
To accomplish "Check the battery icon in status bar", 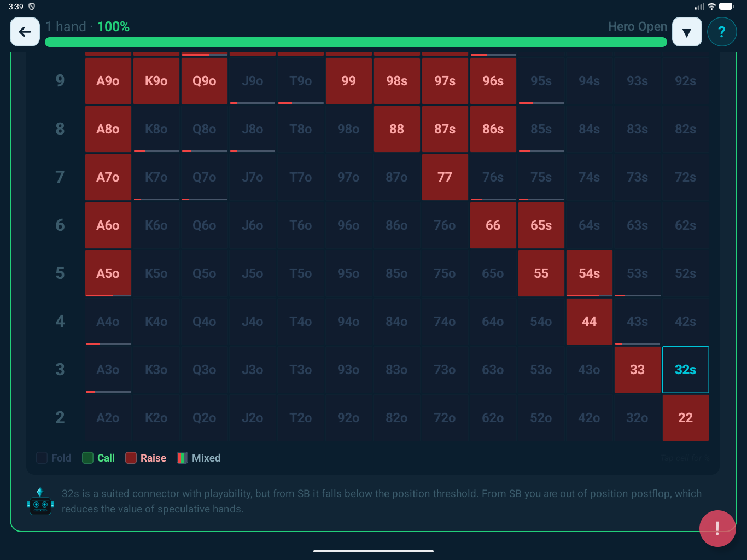I will pos(726,7).
